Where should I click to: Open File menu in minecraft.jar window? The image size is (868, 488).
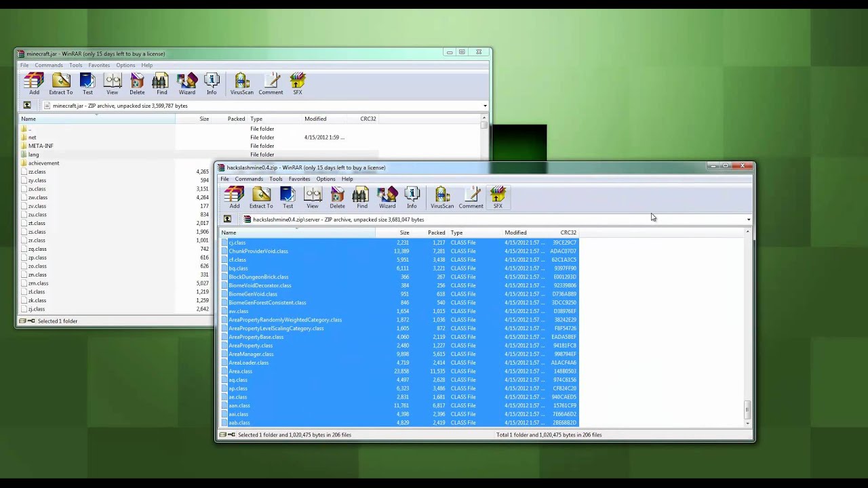24,65
